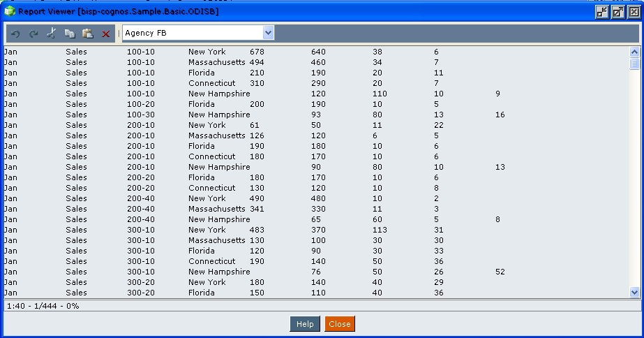Click the Copy icon in the toolbar
Screen dimensions: 644x338
point(70,34)
